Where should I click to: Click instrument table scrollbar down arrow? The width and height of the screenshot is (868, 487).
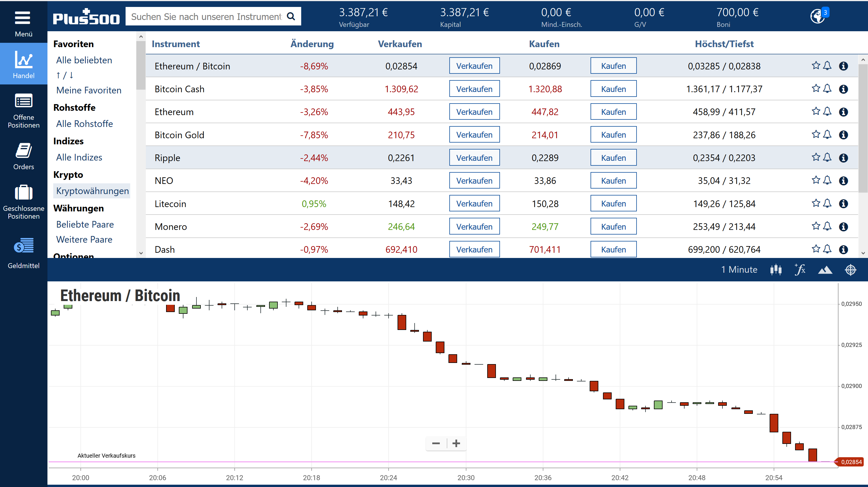[863, 253]
